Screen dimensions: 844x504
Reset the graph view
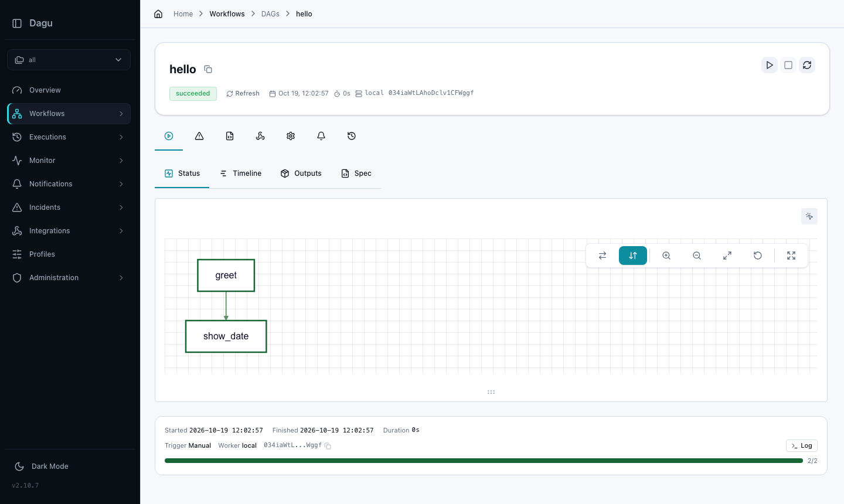[758, 256]
